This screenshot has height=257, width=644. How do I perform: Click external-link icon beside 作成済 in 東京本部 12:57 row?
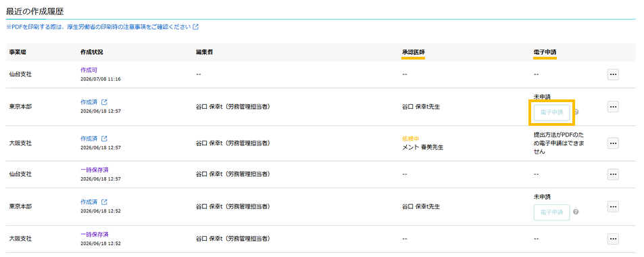[104, 102]
